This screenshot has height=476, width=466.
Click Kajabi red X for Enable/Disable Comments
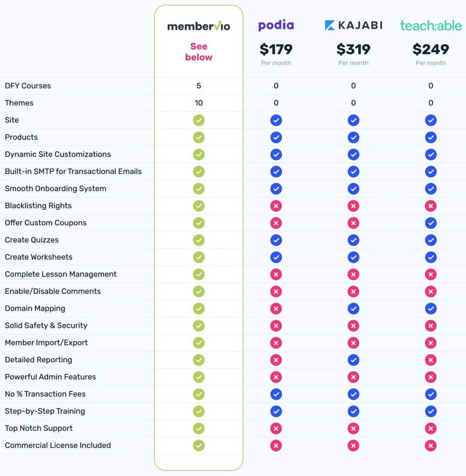point(353,291)
